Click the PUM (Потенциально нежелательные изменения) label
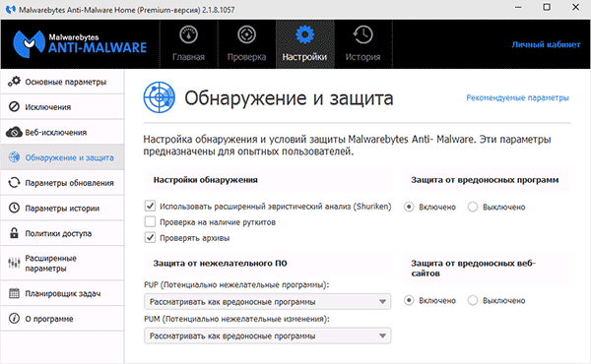This screenshot has height=364, width=591. [x=236, y=319]
